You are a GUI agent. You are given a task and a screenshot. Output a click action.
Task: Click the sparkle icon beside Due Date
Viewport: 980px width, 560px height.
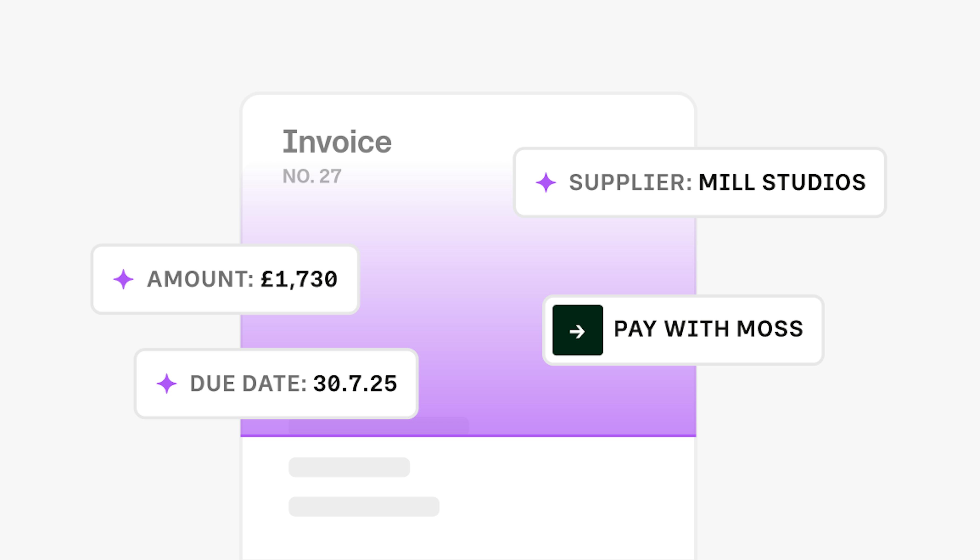click(166, 383)
